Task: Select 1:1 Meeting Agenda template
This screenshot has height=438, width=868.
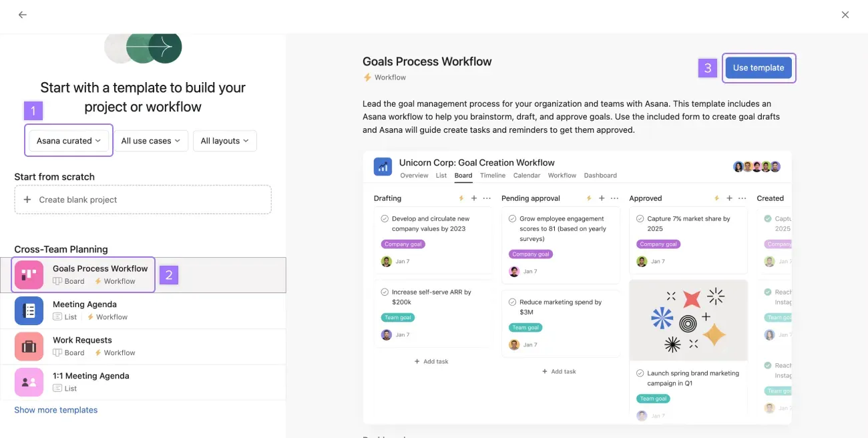Action: click(143, 382)
